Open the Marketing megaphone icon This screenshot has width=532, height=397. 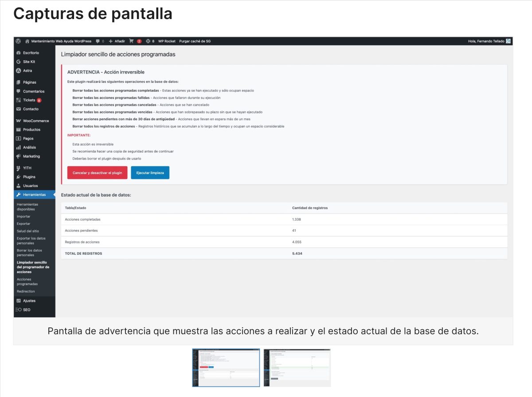coord(17,156)
